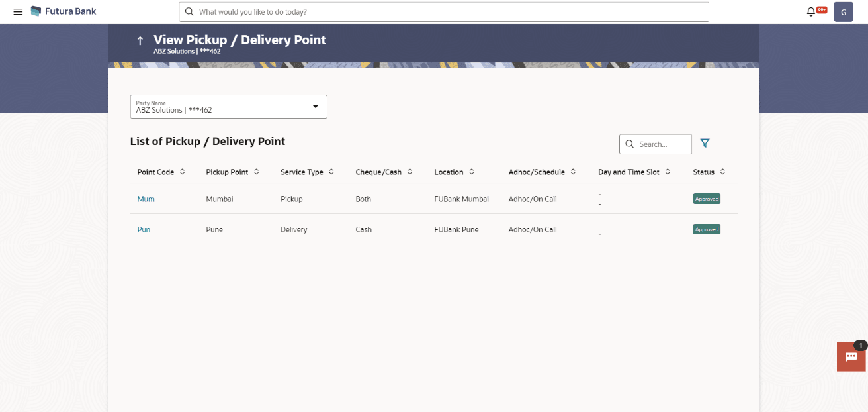The height and width of the screenshot is (412, 868).
Task: Go back using the up arrow
Action: point(140,41)
